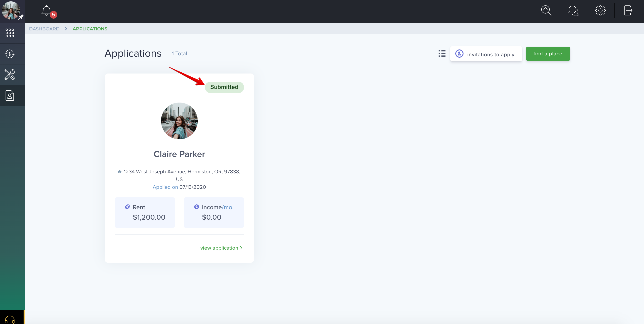Open invitations to apply
This screenshot has height=324, width=644.
486,54
